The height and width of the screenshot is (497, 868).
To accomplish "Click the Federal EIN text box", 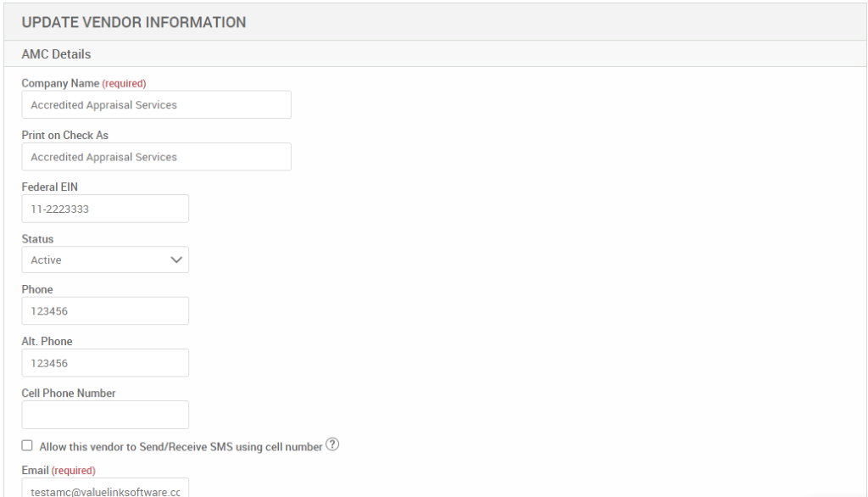I will tap(105, 208).
